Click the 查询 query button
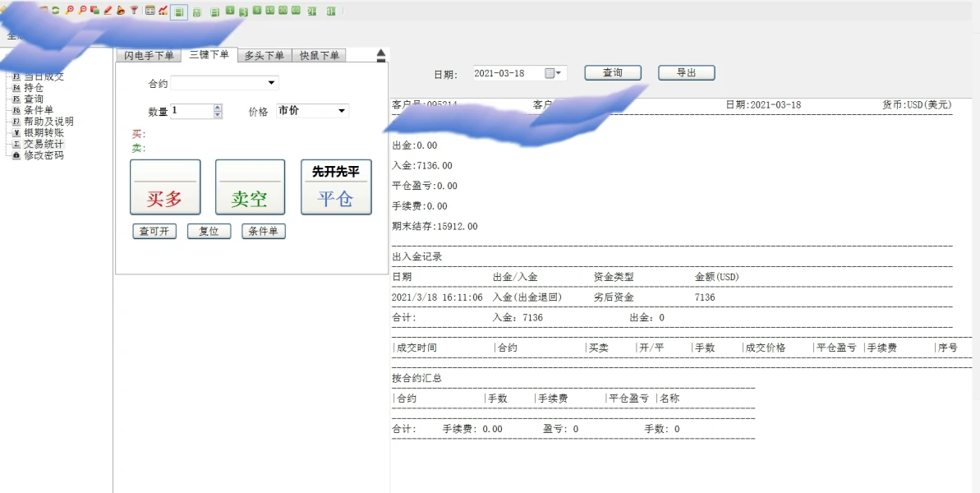This screenshot has height=493, width=980. pyautogui.click(x=613, y=73)
